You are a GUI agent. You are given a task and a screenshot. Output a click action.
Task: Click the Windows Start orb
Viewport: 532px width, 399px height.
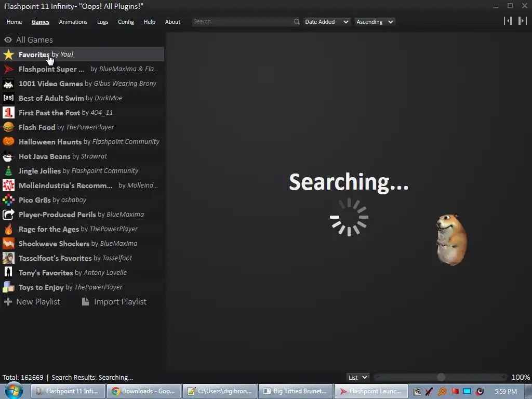point(14,391)
